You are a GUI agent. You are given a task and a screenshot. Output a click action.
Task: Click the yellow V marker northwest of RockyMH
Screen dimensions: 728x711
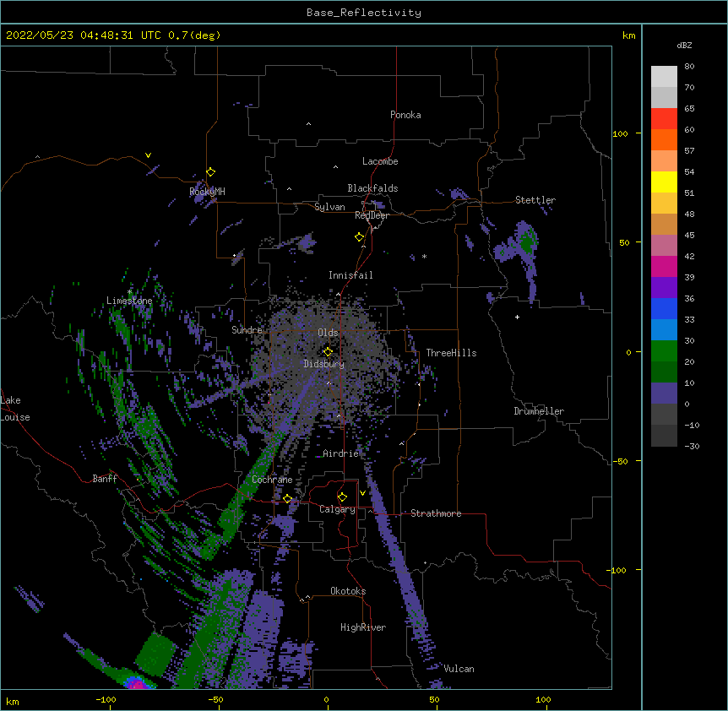(x=148, y=155)
